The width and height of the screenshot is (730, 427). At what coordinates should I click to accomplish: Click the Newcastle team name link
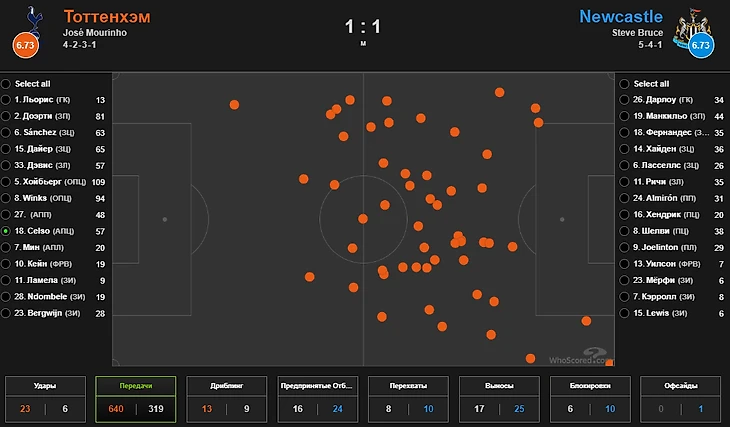(x=621, y=17)
